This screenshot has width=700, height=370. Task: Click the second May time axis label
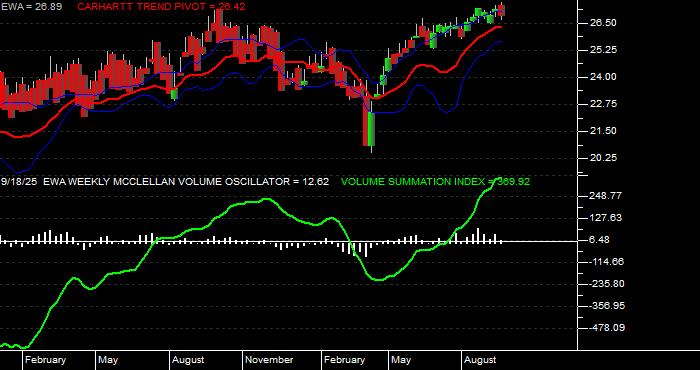click(x=401, y=360)
